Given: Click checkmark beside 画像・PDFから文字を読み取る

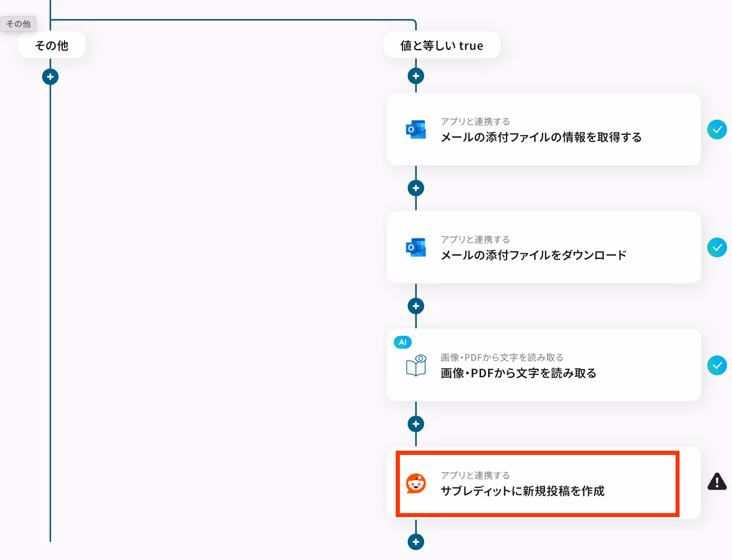Looking at the screenshot, I should [x=717, y=365].
